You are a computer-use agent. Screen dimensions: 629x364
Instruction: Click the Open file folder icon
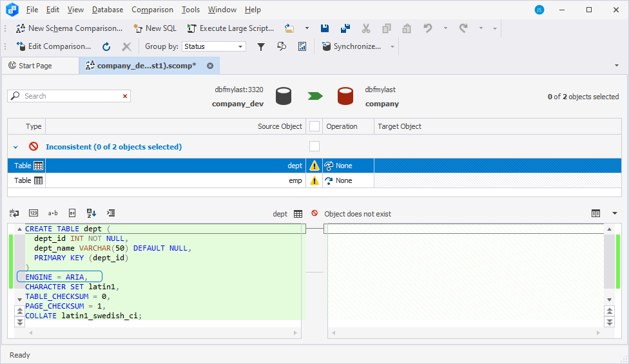coord(289,28)
